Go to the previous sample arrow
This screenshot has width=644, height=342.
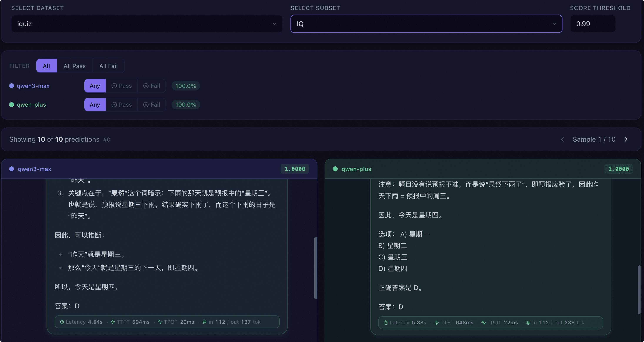pyautogui.click(x=562, y=139)
